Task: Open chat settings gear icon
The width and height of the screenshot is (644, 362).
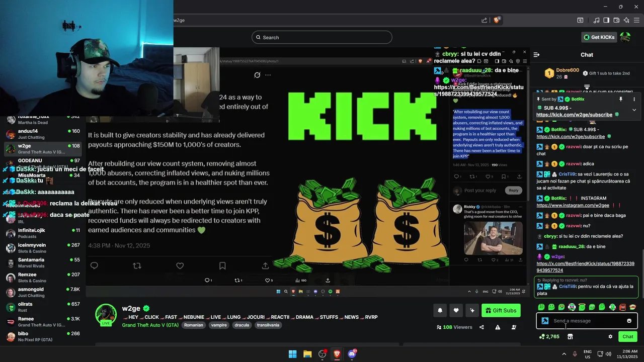Action: point(610,336)
